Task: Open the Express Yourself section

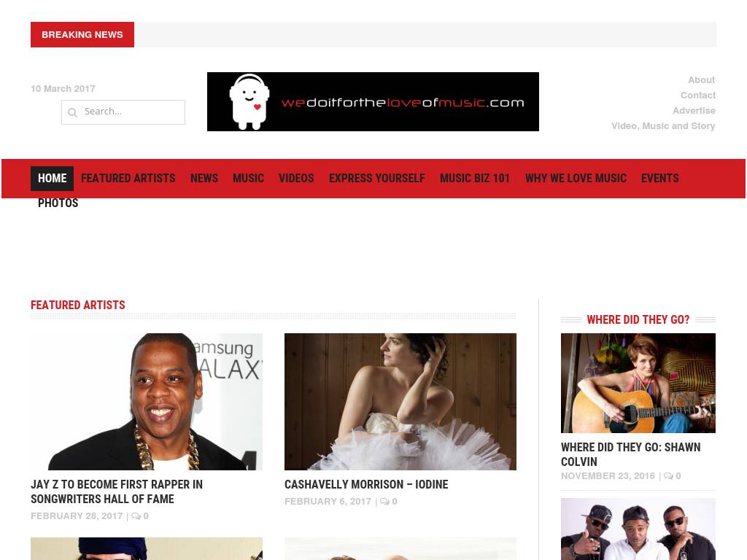Action: [x=376, y=179]
